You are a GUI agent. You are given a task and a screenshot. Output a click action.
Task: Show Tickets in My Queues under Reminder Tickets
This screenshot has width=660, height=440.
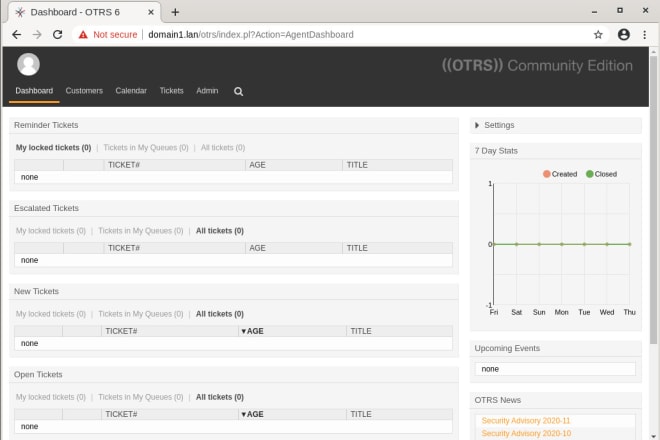146,147
